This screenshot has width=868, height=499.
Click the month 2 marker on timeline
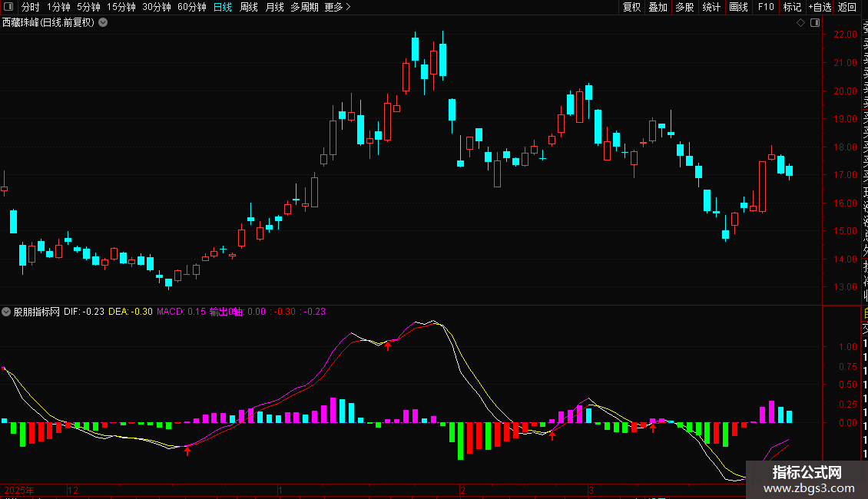pos(462,490)
